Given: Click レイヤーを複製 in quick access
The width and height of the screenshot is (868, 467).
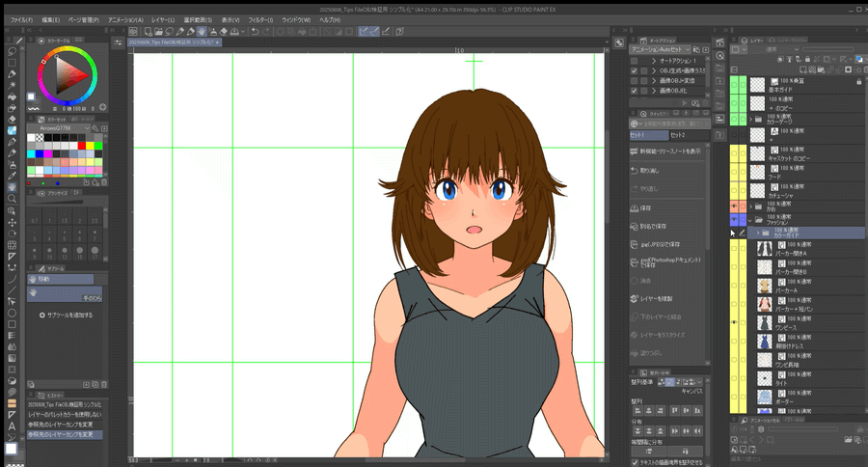Looking at the screenshot, I should (x=656, y=299).
